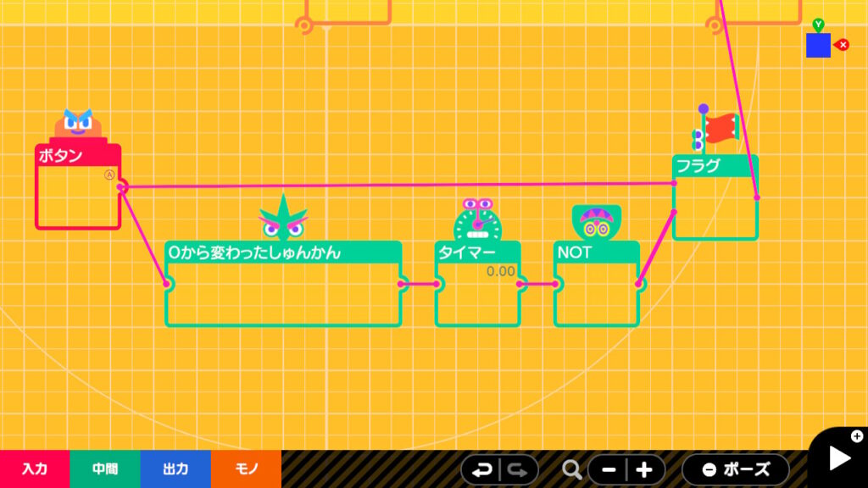
Task: Switch to the モノ nodon tab
Action: (246, 469)
